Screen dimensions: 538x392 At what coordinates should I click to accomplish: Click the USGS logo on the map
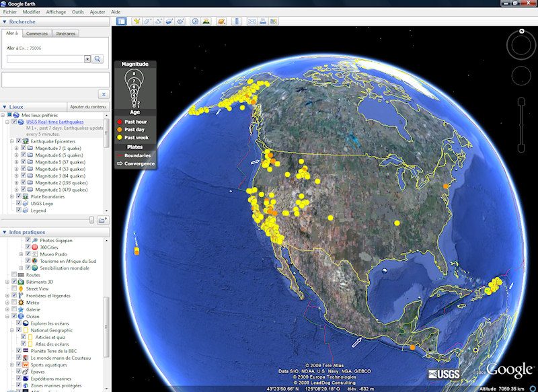pos(444,374)
